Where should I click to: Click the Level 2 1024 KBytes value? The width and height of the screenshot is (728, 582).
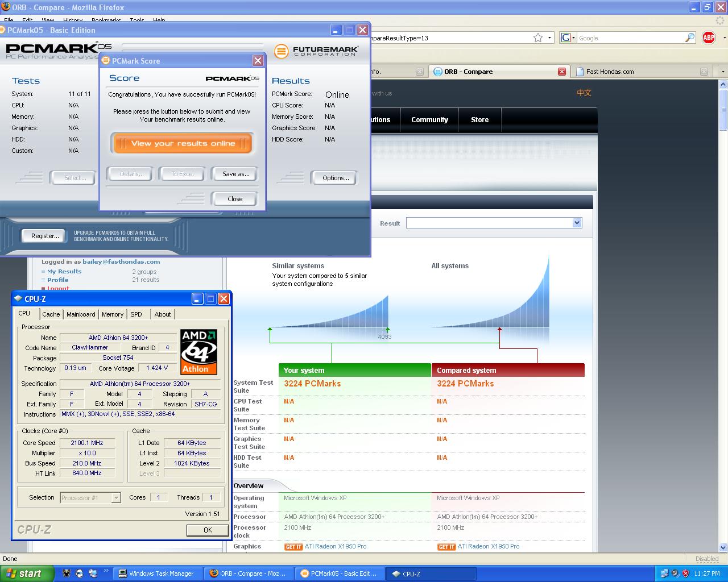(192, 463)
